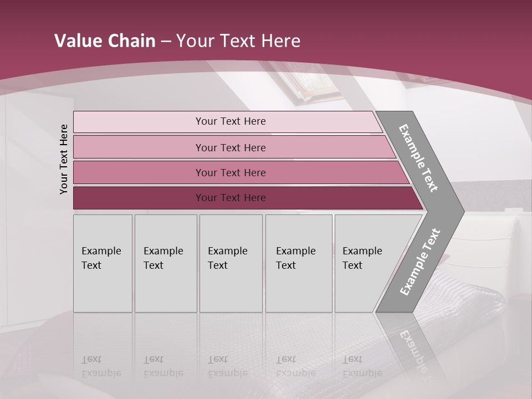Select the third pink 'Your Text Here' bar
The width and height of the screenshot is (532, 399).
tap(230, 172)
